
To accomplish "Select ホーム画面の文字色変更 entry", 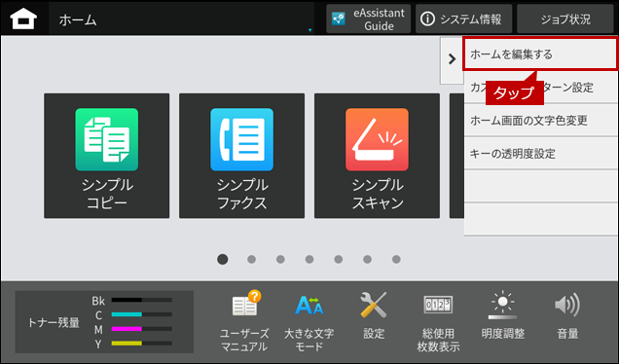I will 541,121.
